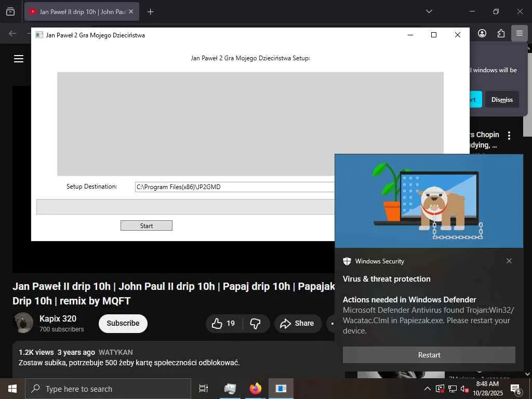This screenshot has width=532, height=399.
Task: Click the Windows Security shield icon
Action: pos(347,261)
